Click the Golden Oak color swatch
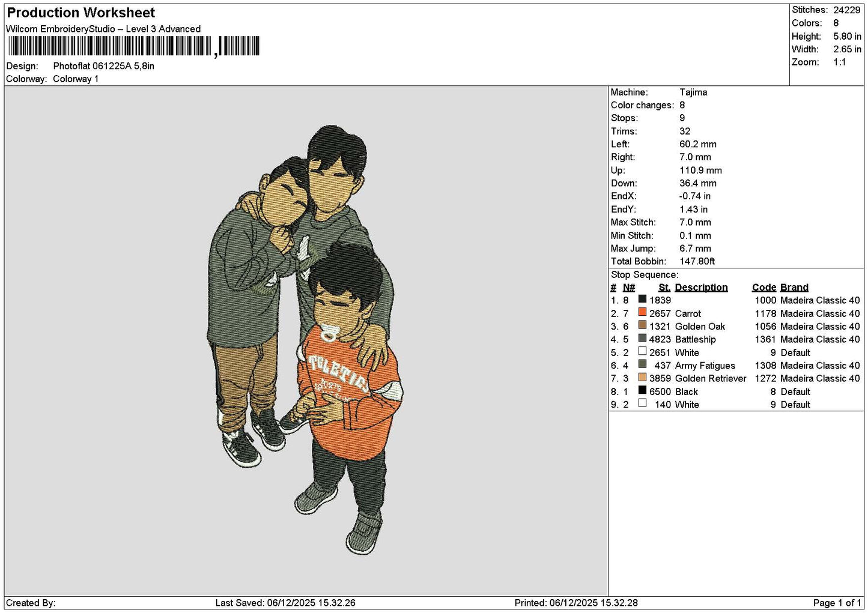This screenshot has width=868, height=613. [x=642, y=325]
